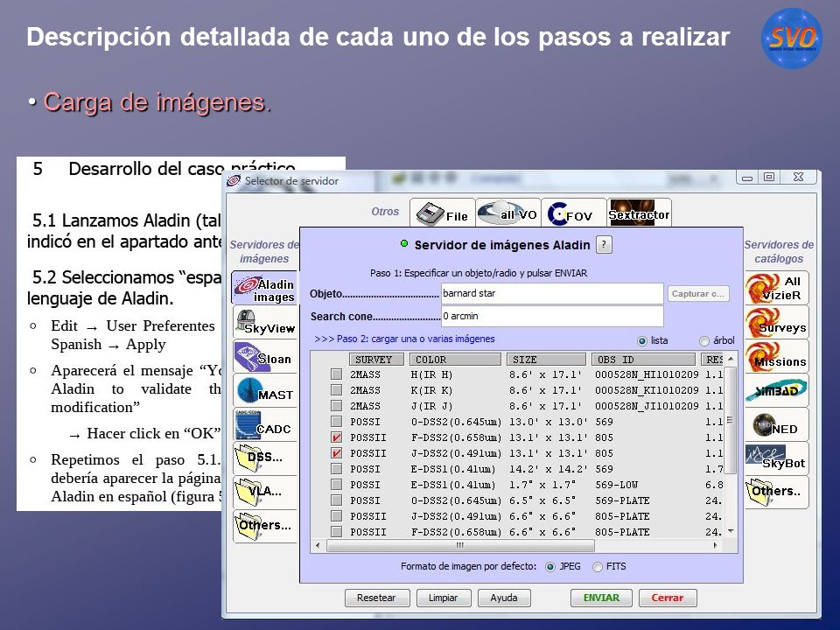Check POSSI O-DSS2 13.0' row

[336, 422]
